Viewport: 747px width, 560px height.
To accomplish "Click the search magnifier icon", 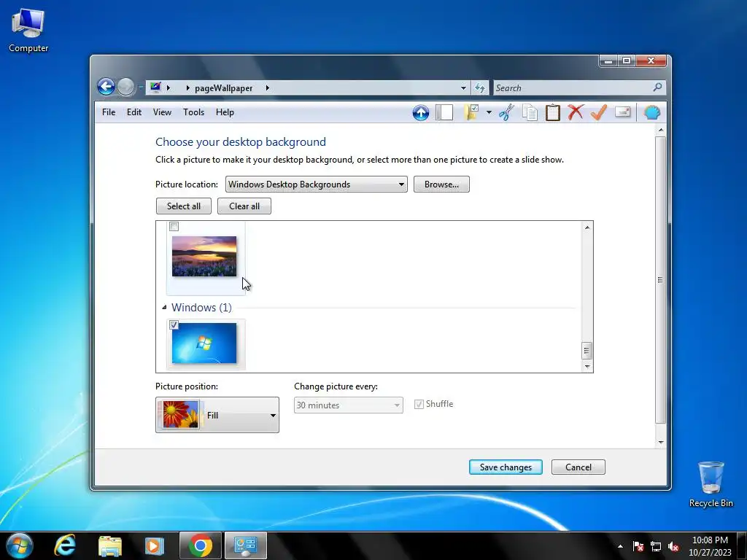I will coord(657,87).
